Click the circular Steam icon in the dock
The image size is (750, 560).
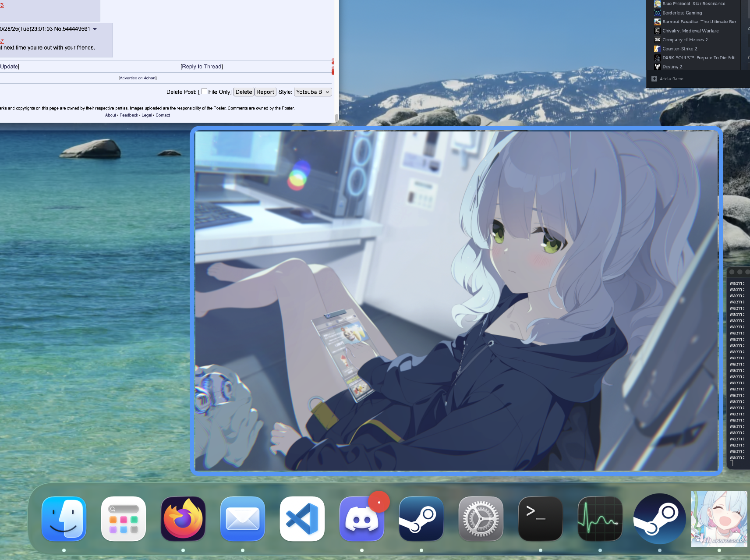(660, 519)
